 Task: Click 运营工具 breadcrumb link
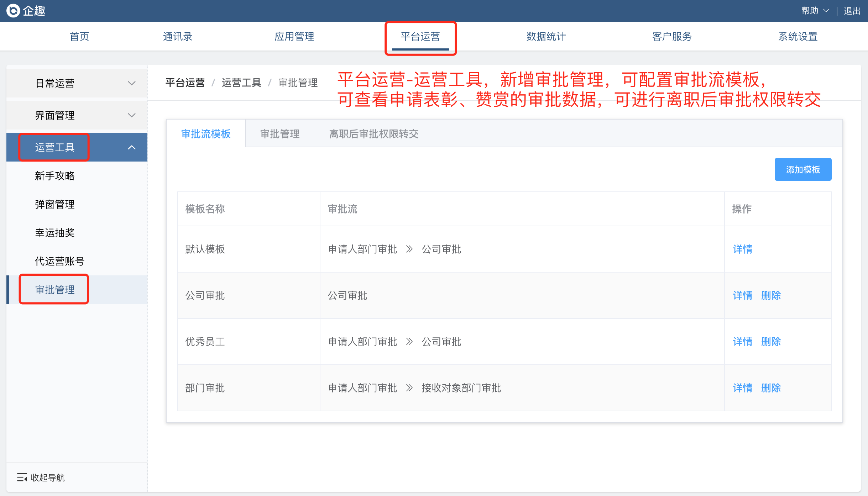tap(241, 83)
